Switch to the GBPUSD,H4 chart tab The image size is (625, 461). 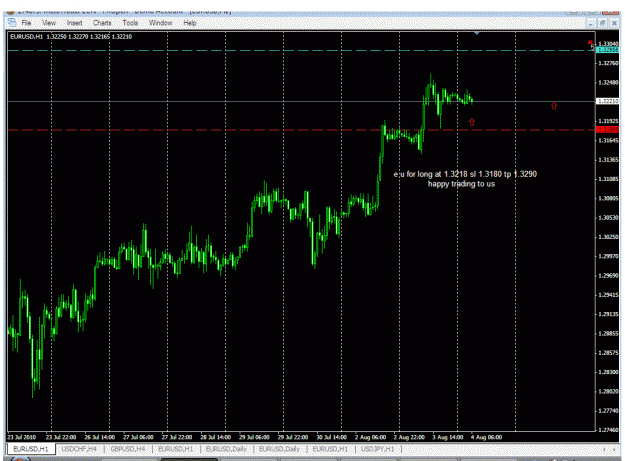click(128, 449)
